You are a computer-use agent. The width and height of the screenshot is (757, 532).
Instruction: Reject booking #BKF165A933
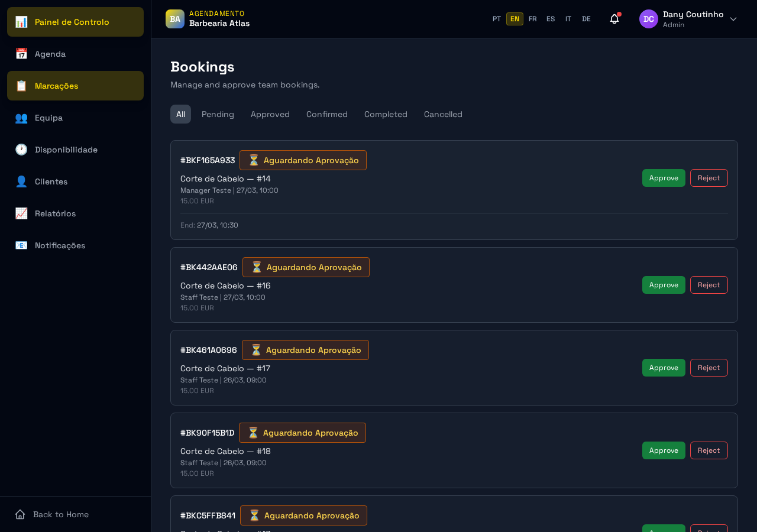pyautogui.click(x=709, y=178)
